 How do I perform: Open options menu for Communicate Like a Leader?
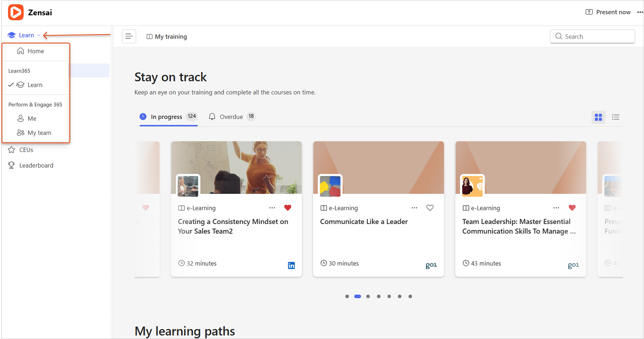[x=414, y=208]
